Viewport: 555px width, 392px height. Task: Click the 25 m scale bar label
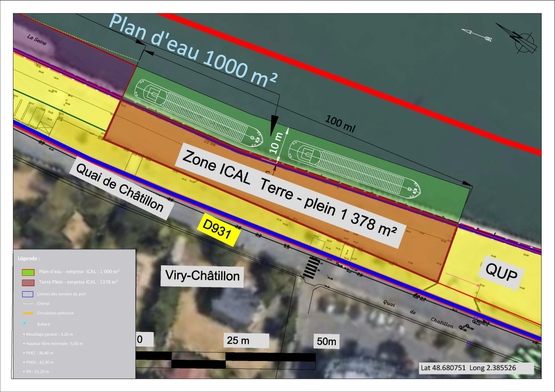(x=246, y=341)
